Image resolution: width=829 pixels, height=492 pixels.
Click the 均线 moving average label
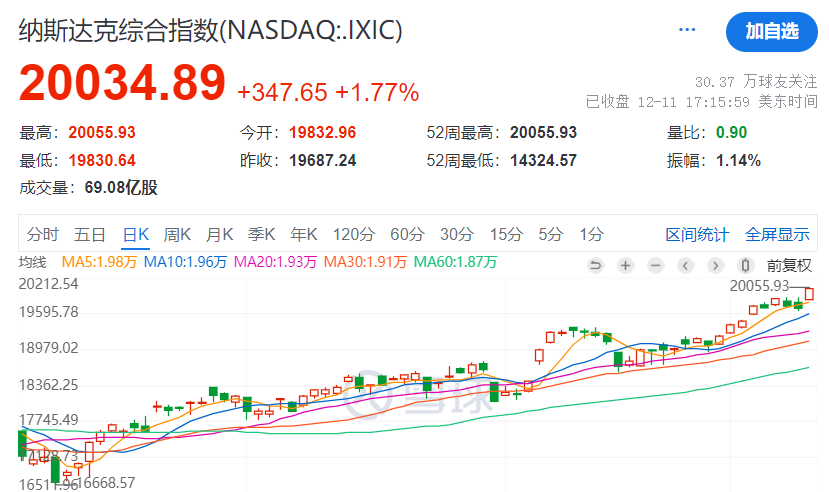[x=32, y=262]
